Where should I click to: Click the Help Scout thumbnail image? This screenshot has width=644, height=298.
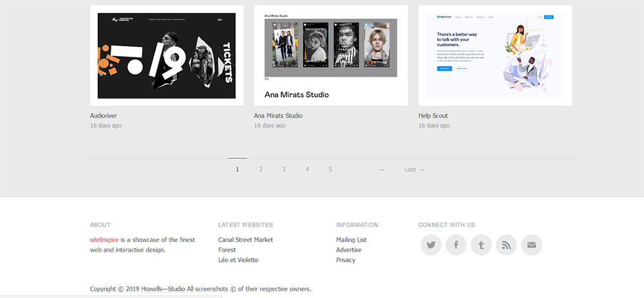tap(495, 55)
